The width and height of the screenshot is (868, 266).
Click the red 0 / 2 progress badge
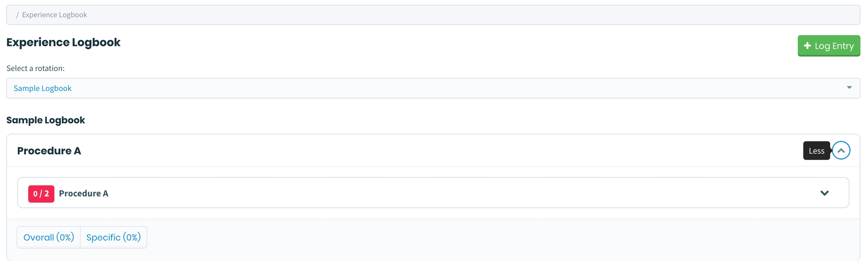coord(41,194)
